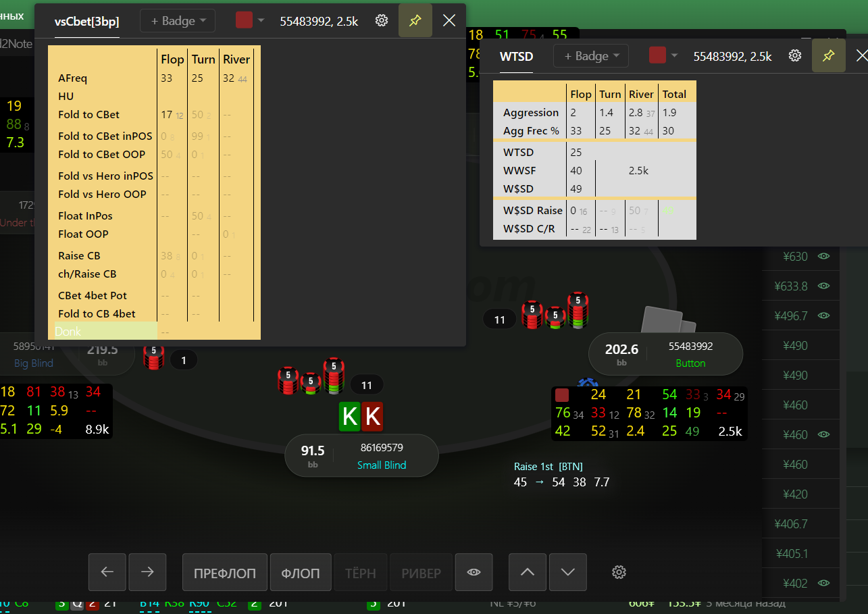
Task: Go to next hand with down chevron
Action: [x=568, y=572]
